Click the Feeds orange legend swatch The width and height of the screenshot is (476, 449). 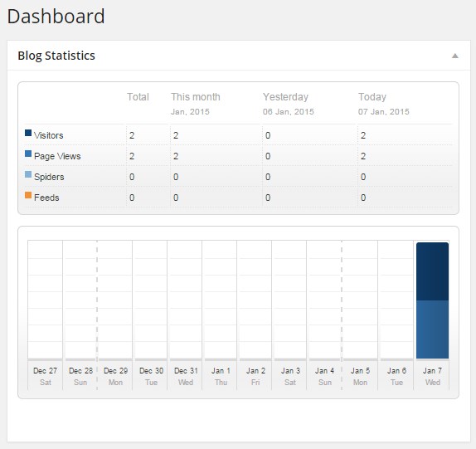tap(28, 195)
